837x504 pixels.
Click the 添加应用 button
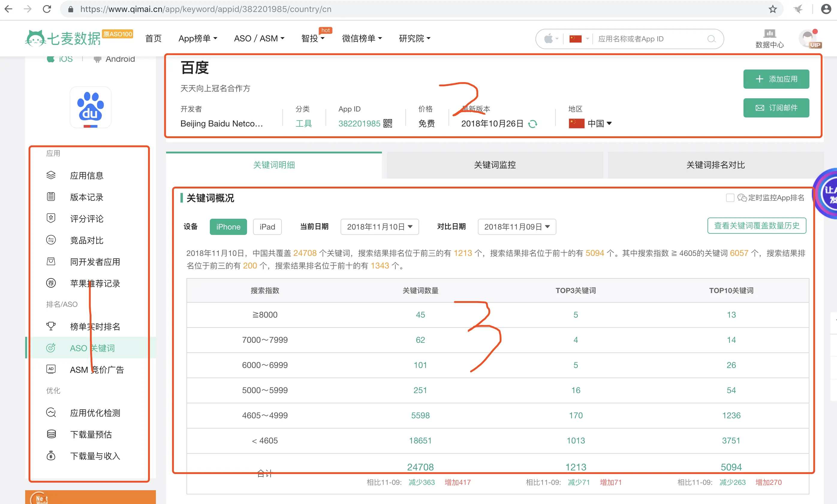click(776, 79)
